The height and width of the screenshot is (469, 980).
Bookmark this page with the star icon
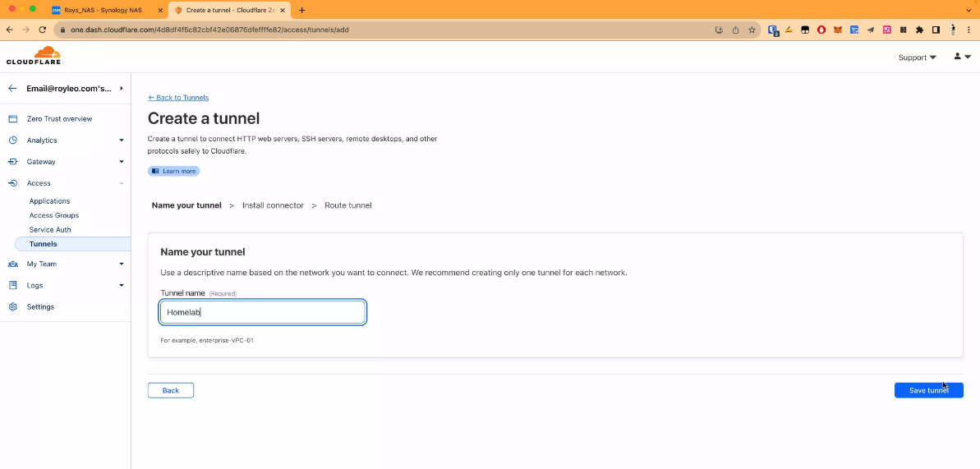click(752, 30)
